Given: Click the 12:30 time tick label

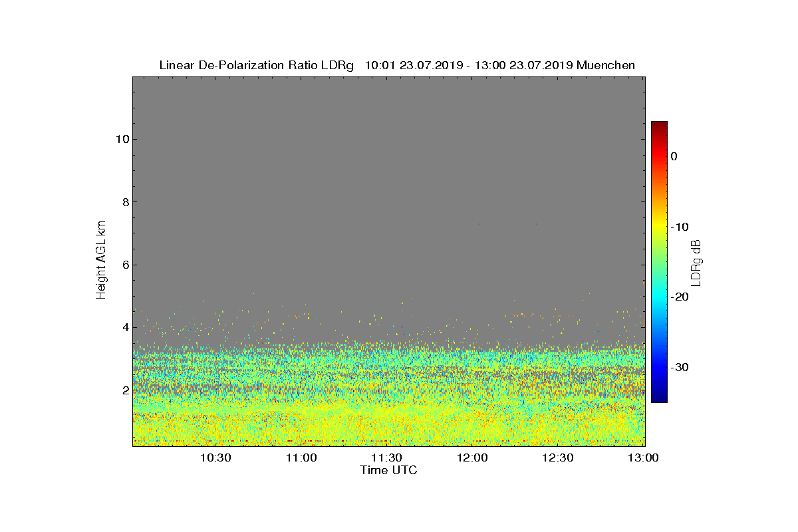Looking at the screenshot, I should click(559, 458).
